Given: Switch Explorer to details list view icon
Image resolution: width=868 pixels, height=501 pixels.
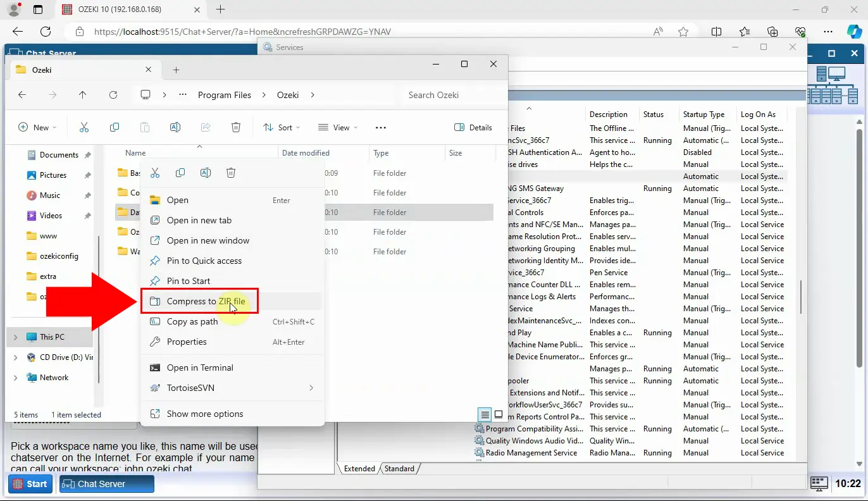Looking at the screenshot, I should [x=485, y=415].
